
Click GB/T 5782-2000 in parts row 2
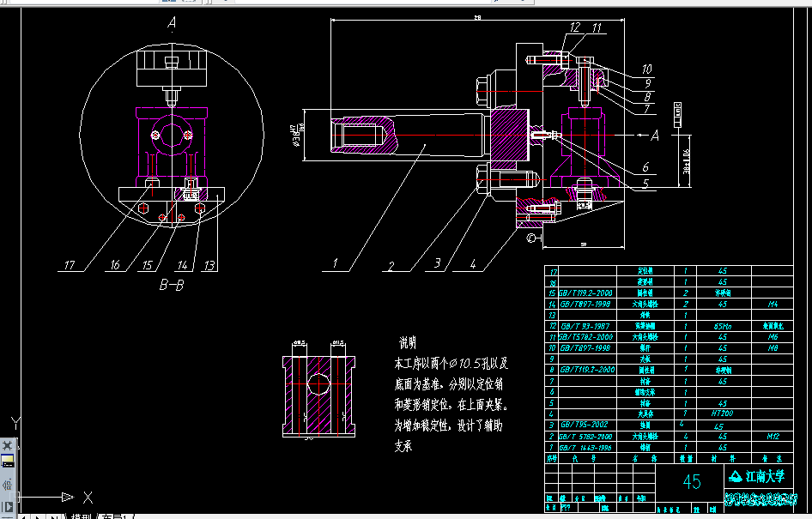click(585, 437)
